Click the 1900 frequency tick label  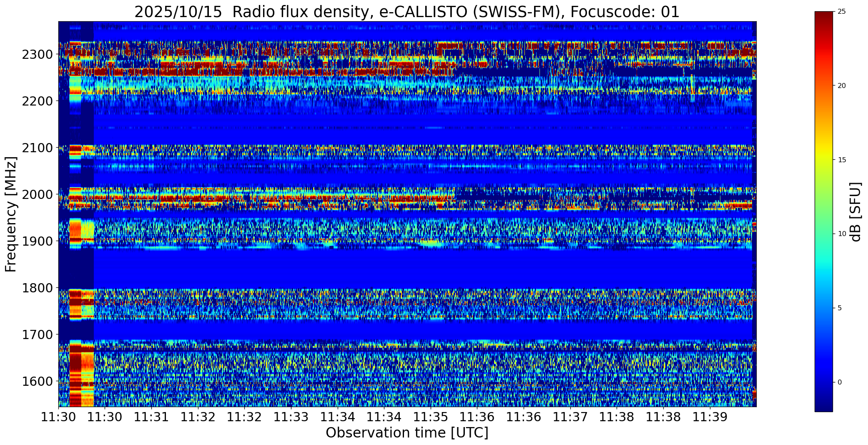click(37, 241)
